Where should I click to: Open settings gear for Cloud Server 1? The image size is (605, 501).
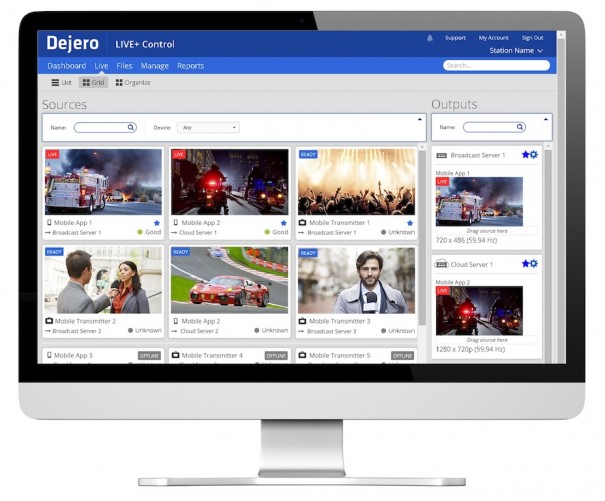coord(533,264)
